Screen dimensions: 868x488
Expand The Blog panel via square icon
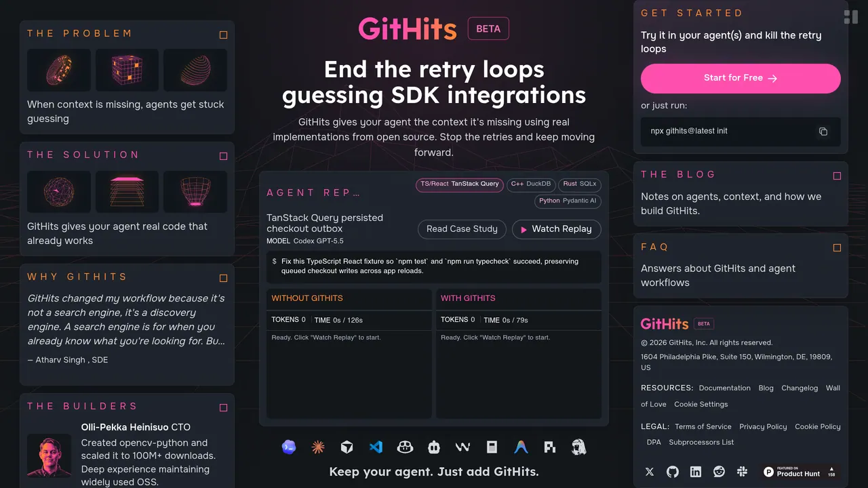click(837, 176)
